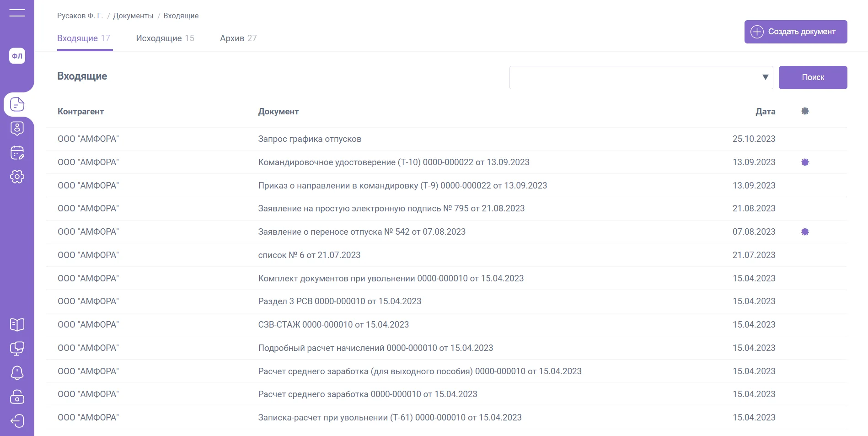
Task: Open notifications bell in sidebar
Action: pyautogui.click(x=17, y=373)
